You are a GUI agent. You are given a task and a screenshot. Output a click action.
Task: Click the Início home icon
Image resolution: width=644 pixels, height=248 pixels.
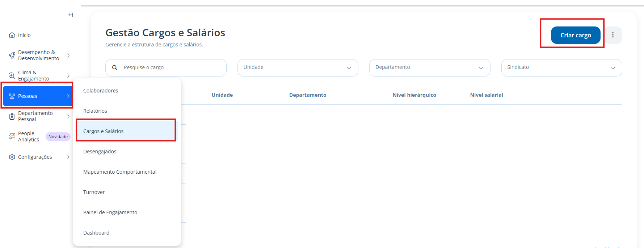(12, 35)
